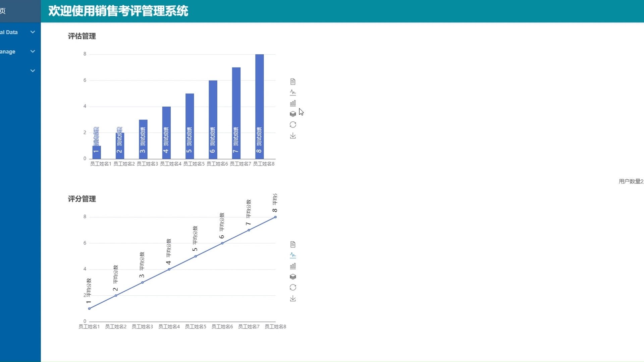644x362 pixels.
Task: Select the 3D box icon in 评分管理
Action: click(293, 277)
